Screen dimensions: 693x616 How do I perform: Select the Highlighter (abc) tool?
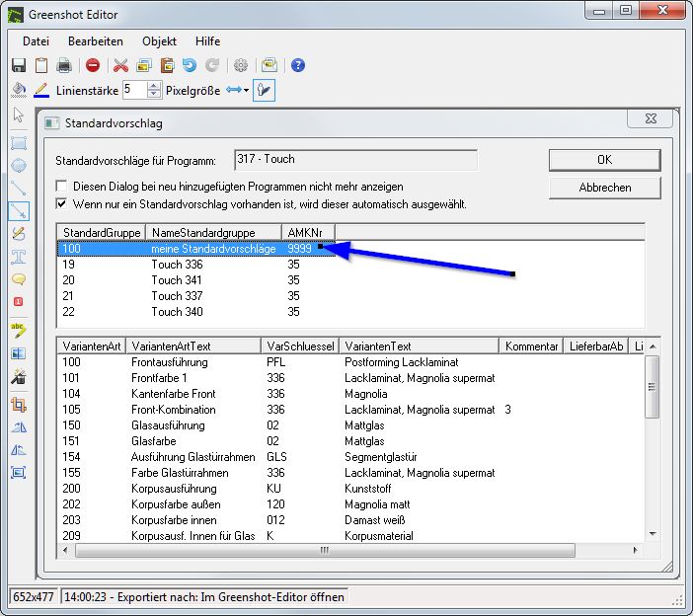(18, 329)
